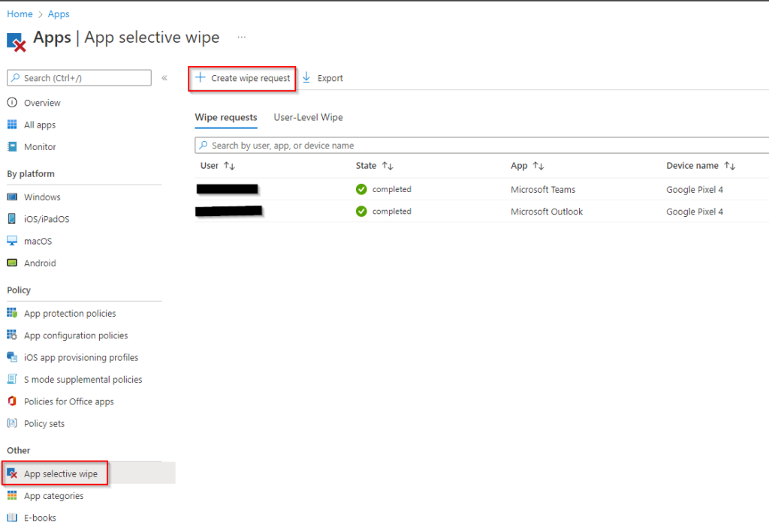Click Create wipe request button

coord(243,78)
